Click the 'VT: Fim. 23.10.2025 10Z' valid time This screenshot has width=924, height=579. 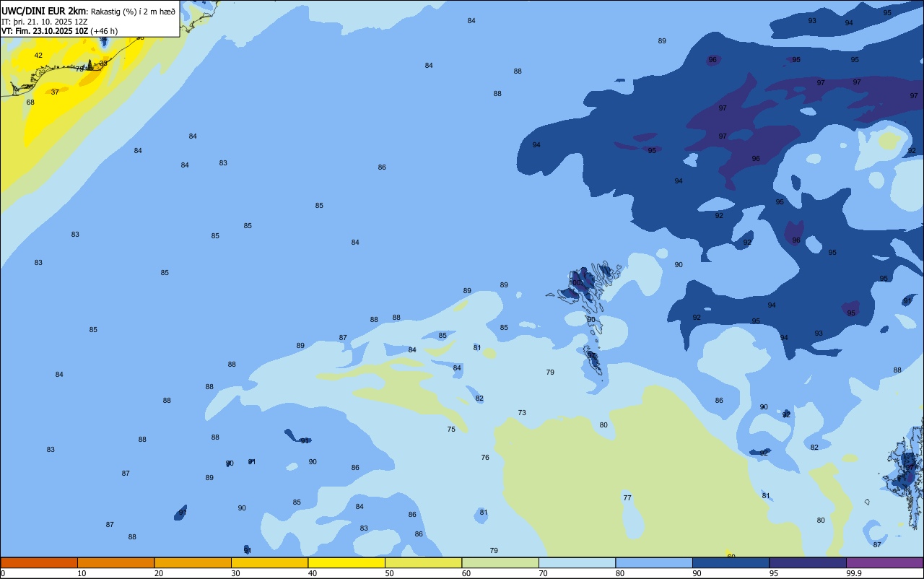[x=45, y=31]
